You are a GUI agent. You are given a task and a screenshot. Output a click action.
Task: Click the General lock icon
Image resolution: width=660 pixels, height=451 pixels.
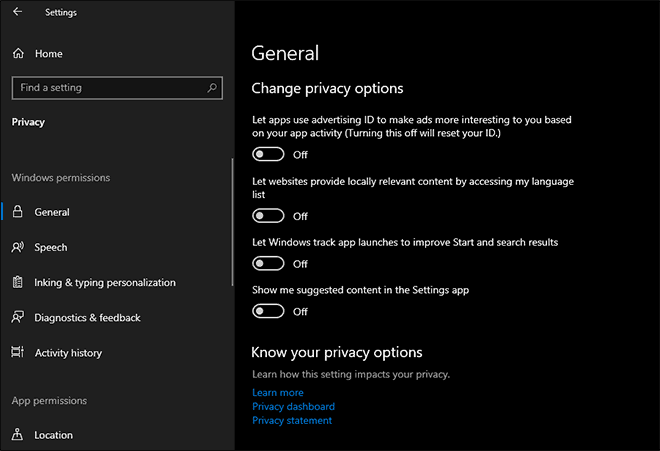[x=17, y=211]
